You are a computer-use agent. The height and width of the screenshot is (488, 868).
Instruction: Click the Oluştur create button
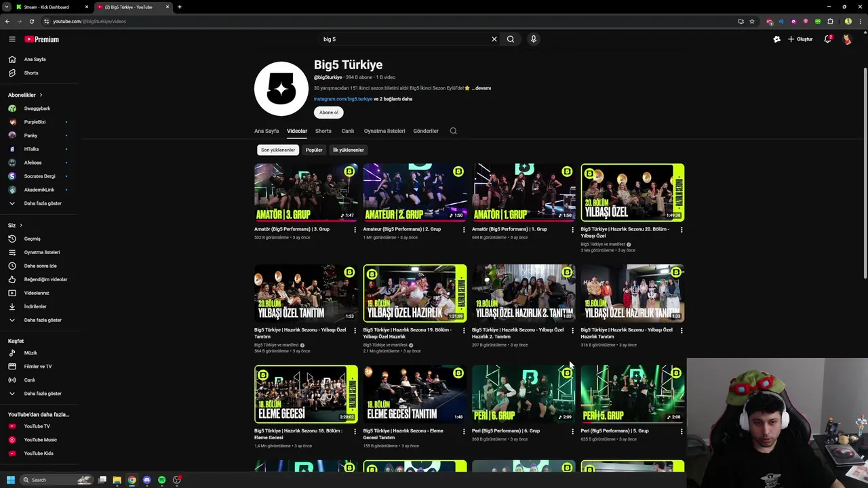click(x=800, y=39)
